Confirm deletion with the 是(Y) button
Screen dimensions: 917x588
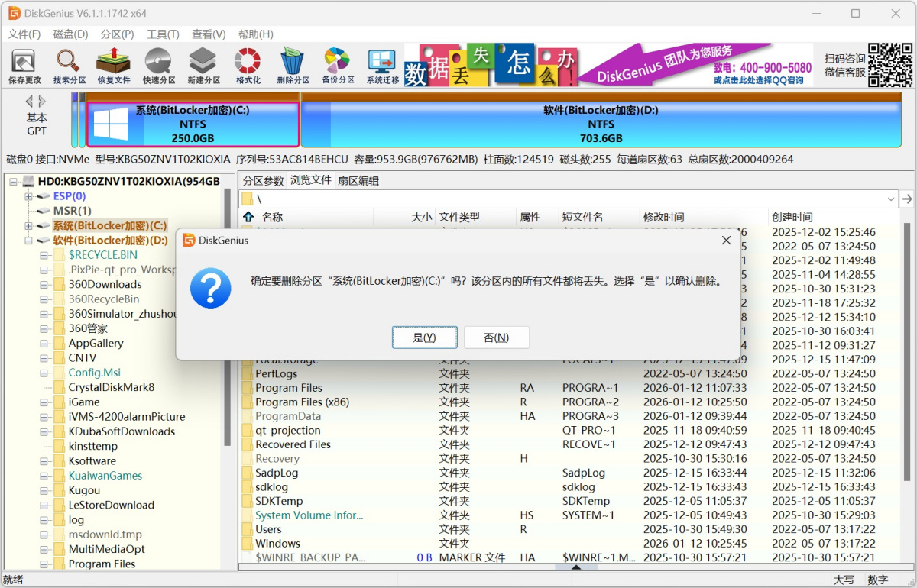click(424, 338)
